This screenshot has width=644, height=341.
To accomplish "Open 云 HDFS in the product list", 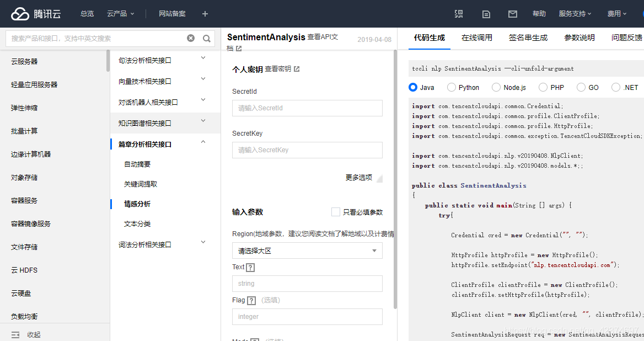I will coord(24,270).
